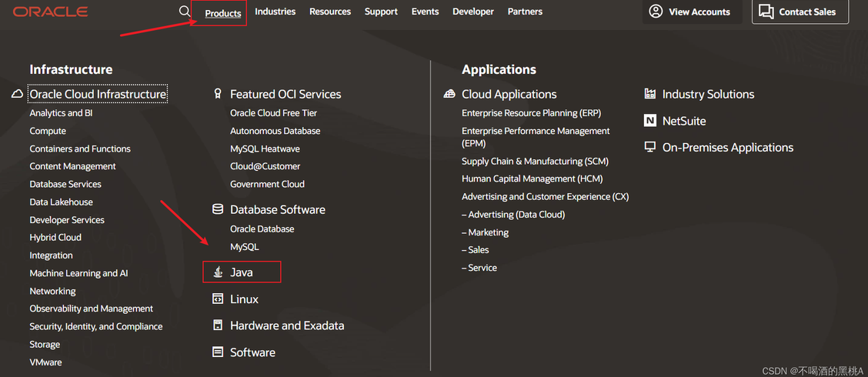The height and width of the screenshot is (377, 868).
Task: Open the Java link text
Action: click(x=242, y=272)
